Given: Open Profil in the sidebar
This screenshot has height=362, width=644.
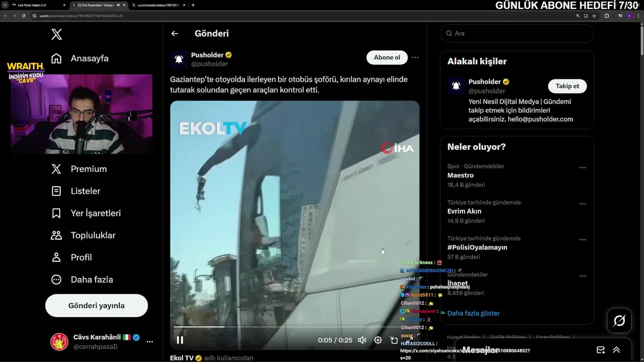Looking at the screenshot, I should tap(71, 257).
